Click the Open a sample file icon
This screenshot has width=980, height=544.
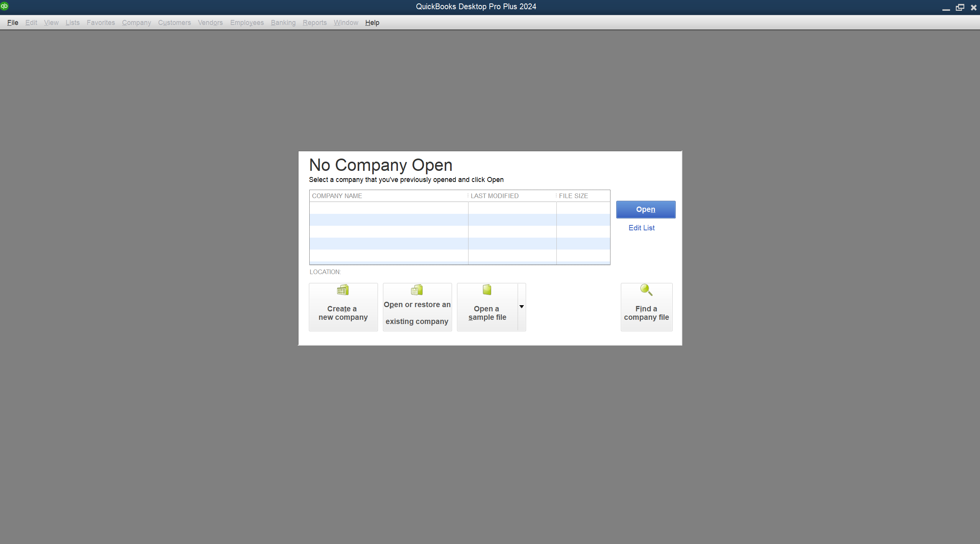487,290
